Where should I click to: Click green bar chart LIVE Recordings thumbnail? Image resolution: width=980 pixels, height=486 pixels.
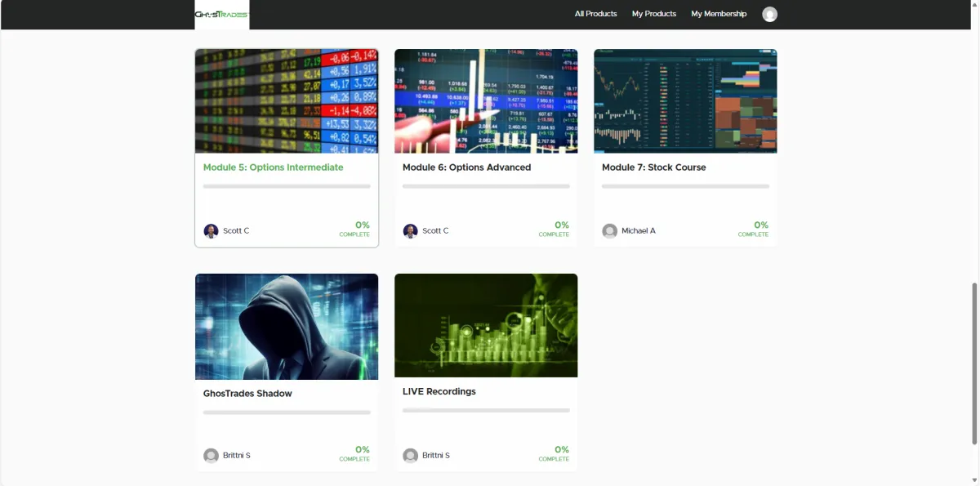[x=486, y=325]
